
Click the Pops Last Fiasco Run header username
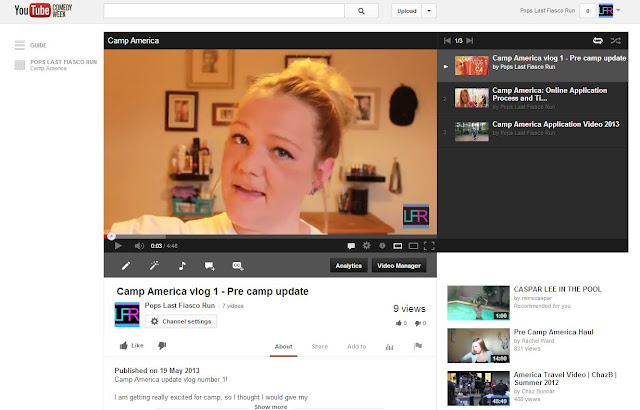click(547, 11)
